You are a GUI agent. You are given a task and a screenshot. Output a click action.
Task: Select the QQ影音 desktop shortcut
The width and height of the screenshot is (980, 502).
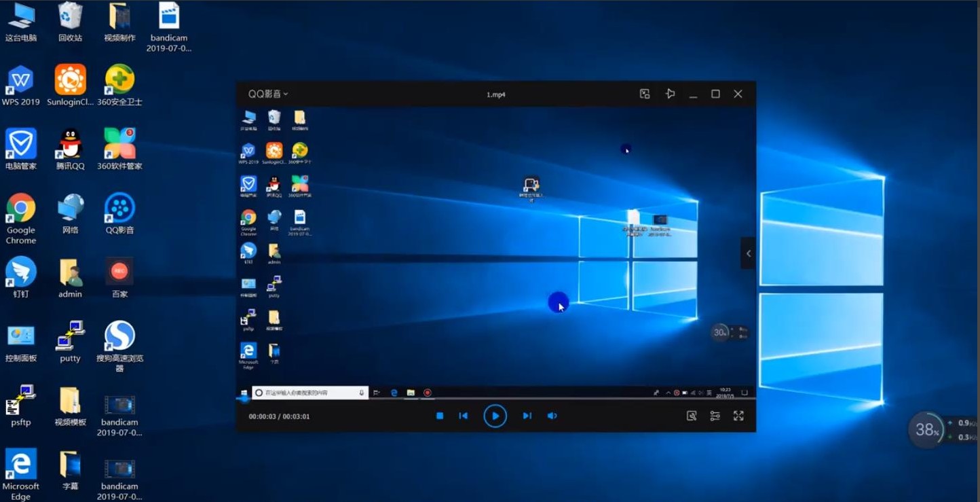point(120,214)
